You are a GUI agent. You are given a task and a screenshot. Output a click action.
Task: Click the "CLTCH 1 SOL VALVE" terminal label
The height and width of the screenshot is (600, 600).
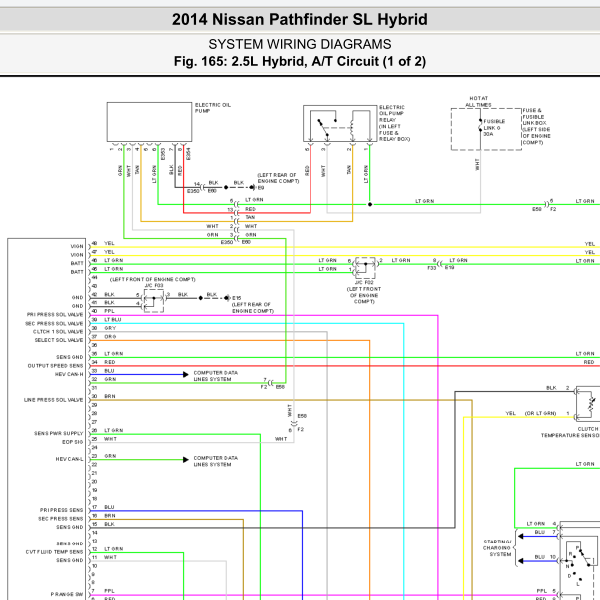tap(58, 332)
